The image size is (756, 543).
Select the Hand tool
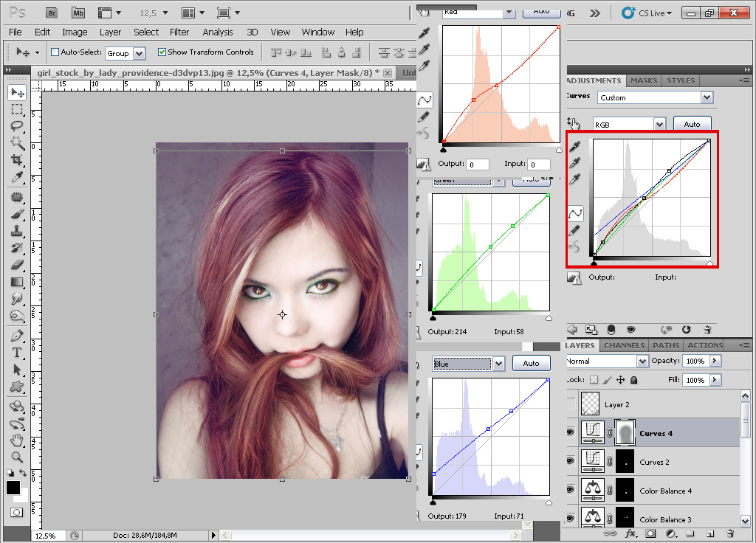(x=18, y=440)
